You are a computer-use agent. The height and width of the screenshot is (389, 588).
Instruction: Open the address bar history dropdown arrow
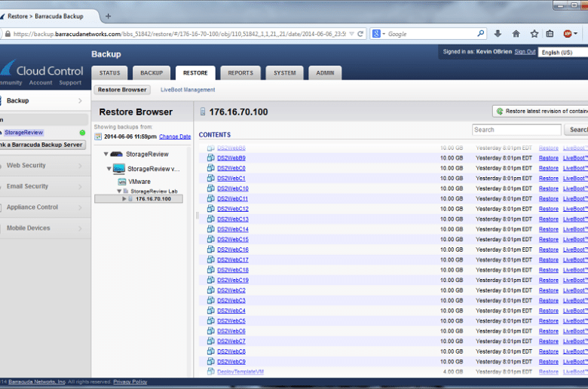point(351,34)
